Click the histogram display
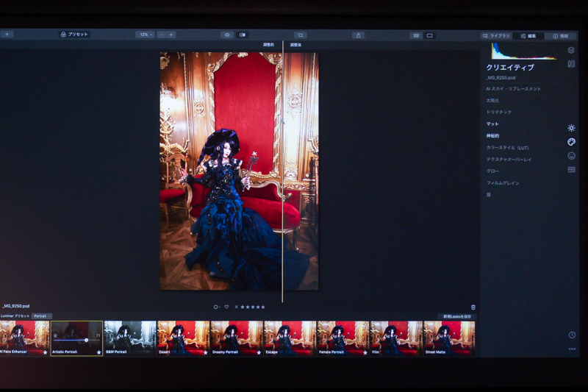The image size is (588, 392). (524, 51)
